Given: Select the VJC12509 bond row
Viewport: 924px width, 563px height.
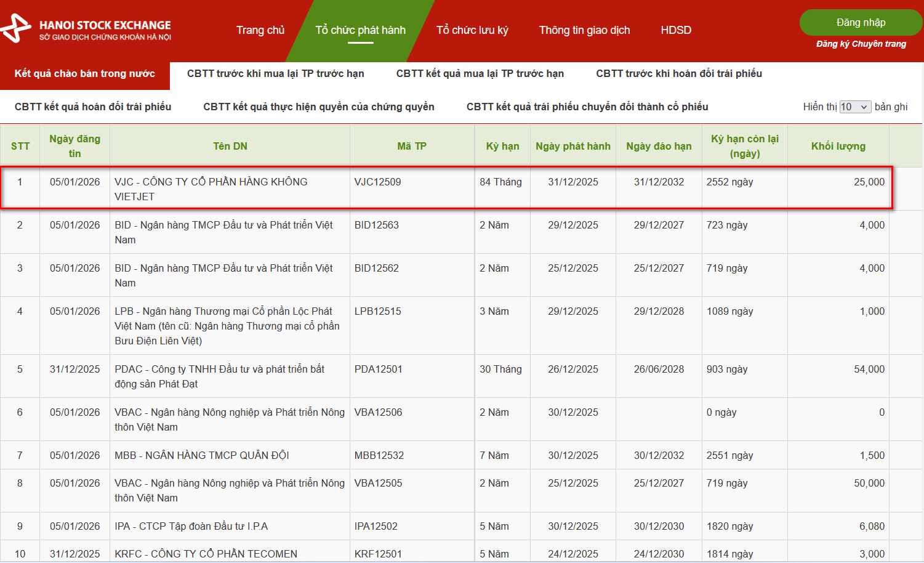Looking at the screenshot, I should [x=377, y=182].
